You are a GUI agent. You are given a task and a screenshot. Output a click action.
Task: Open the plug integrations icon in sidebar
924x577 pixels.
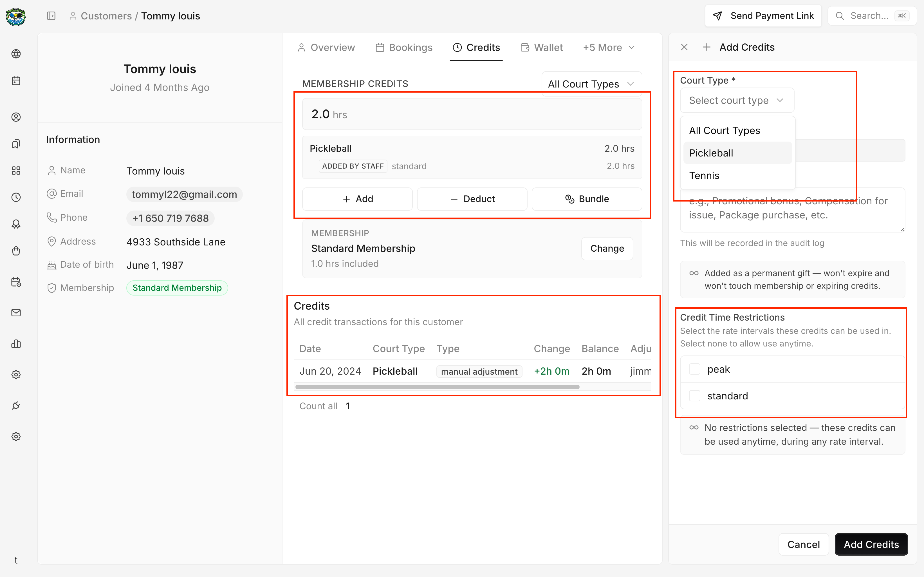(16, 406)
